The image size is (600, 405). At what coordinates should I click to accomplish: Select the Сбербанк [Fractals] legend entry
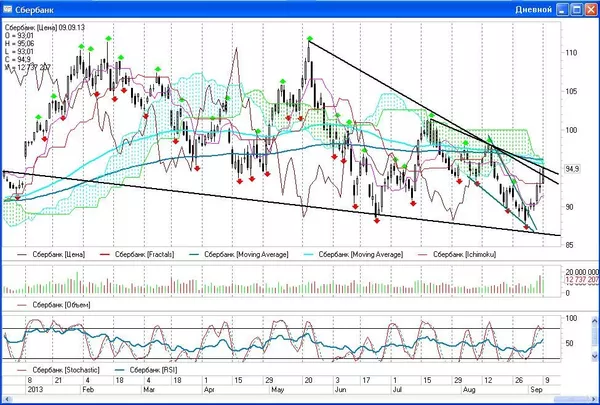[137, 254]
